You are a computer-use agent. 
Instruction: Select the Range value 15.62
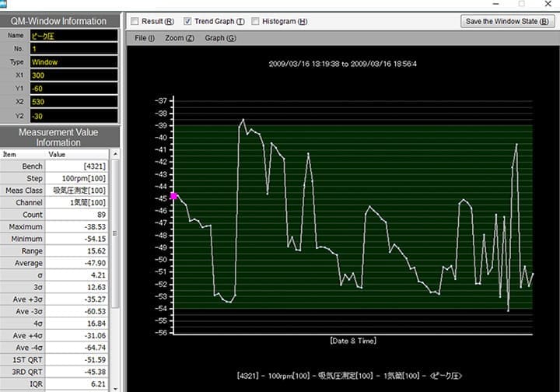[x=77, y=251]
